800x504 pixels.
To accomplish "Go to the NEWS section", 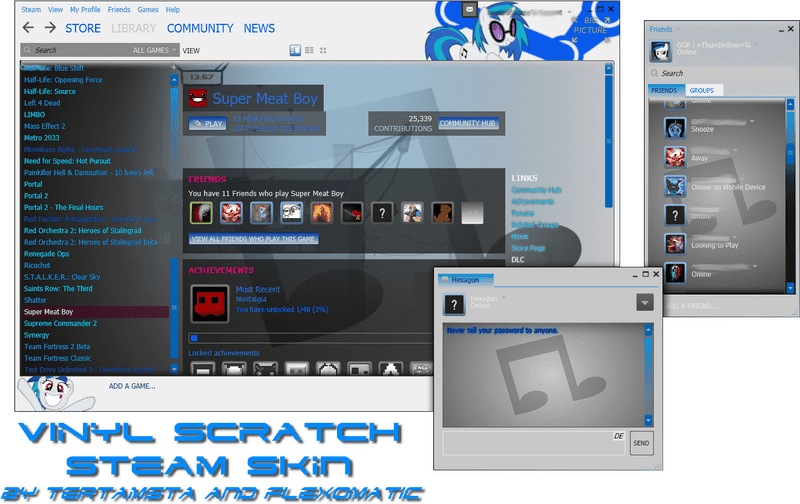I will (x=259, y=29).
